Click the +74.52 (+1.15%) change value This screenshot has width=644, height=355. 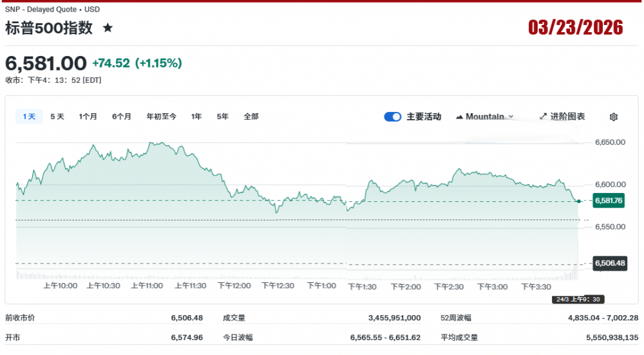[x=137, y=63]
